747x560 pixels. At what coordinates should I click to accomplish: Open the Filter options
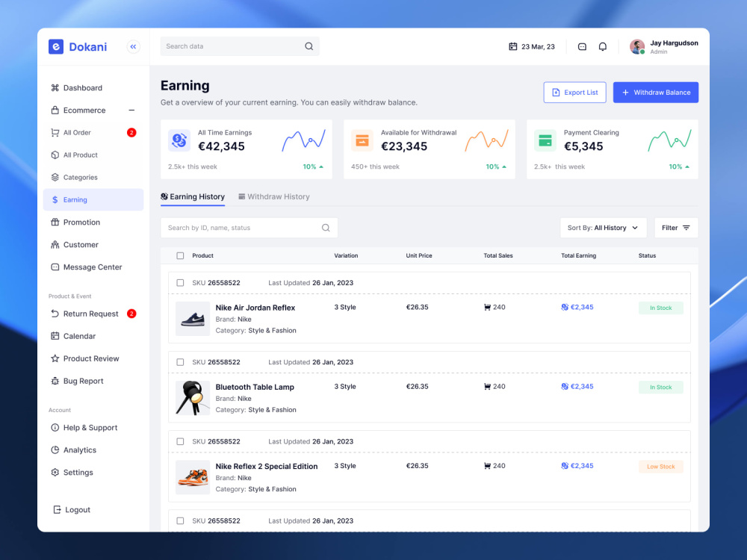coord(676,228)
